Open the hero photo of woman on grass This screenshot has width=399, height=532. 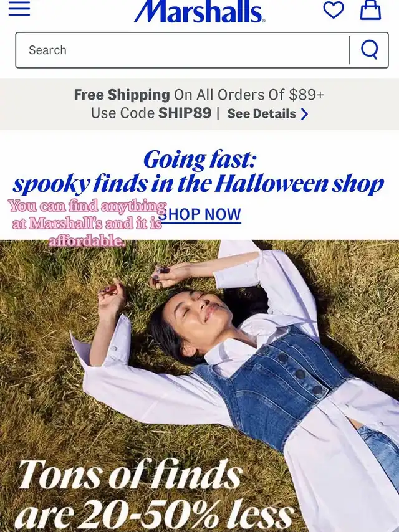(x=199, y=386)
